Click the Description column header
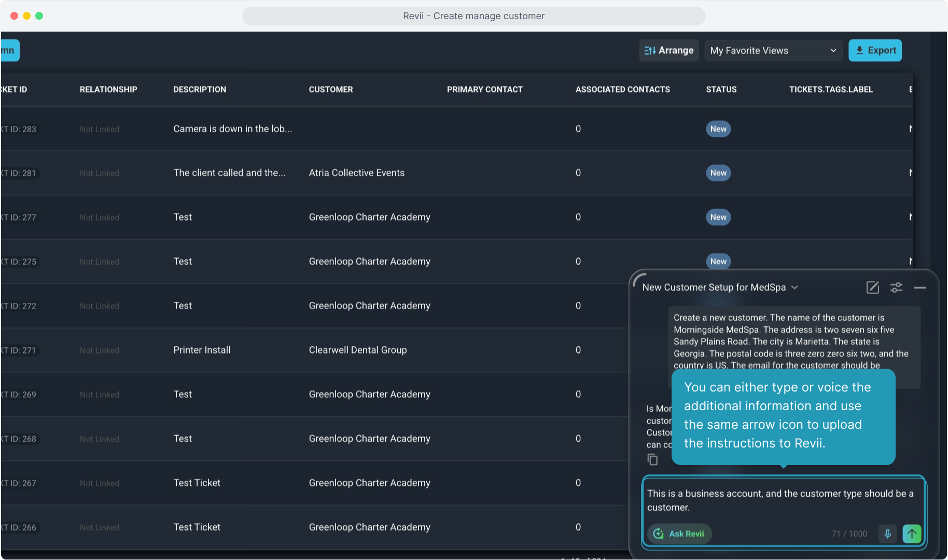Viewport: 948px width, 560px height. (x=200, y=89)
